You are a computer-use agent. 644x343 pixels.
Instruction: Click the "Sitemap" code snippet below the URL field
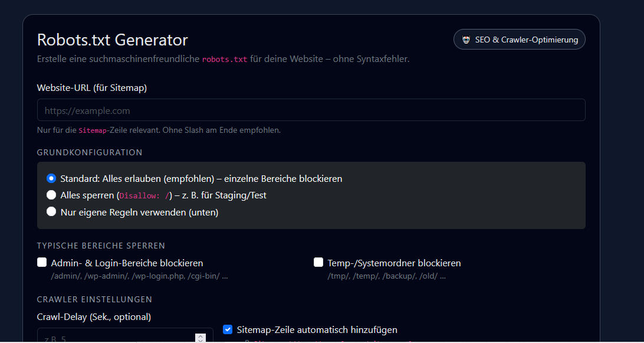(x=93, y=130)
